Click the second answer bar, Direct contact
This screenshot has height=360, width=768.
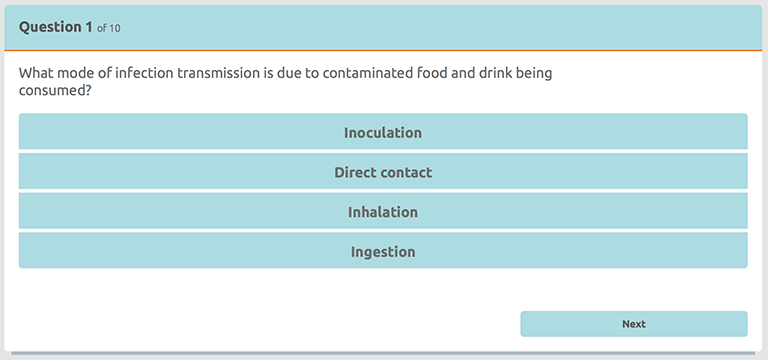click(383, 171)
